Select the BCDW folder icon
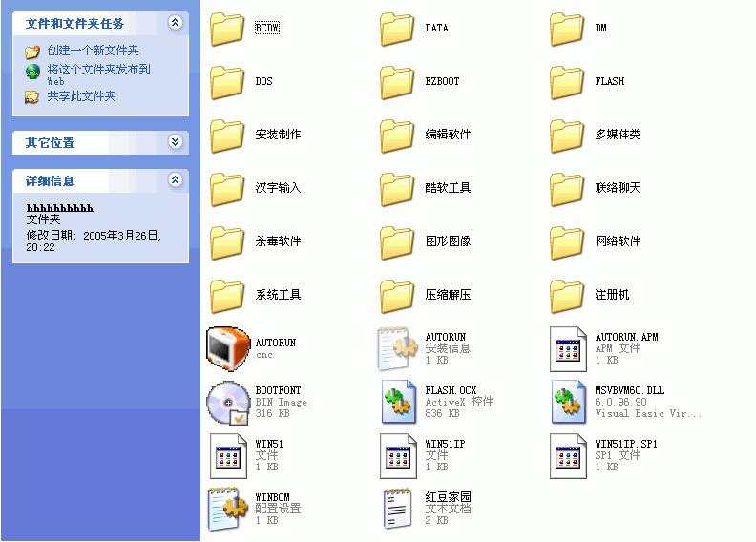The image size is (756, 542). pos(227,30)
